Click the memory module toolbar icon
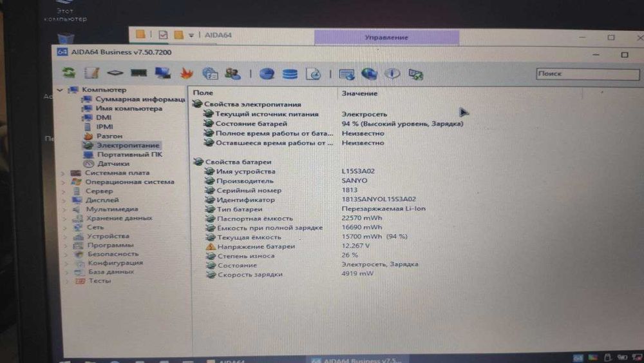This screenshot has width=644, height=363. pos(139,73)
